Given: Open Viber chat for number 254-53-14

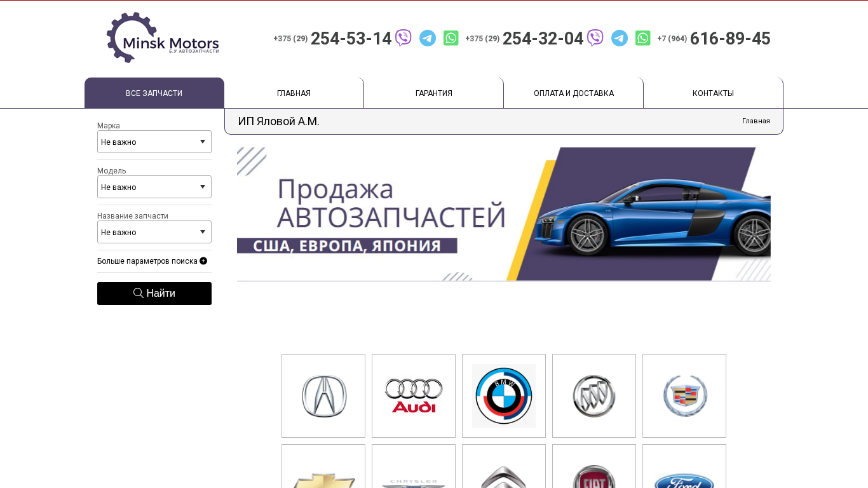Looking at the screenshot, I should click(x=403, y=38).
